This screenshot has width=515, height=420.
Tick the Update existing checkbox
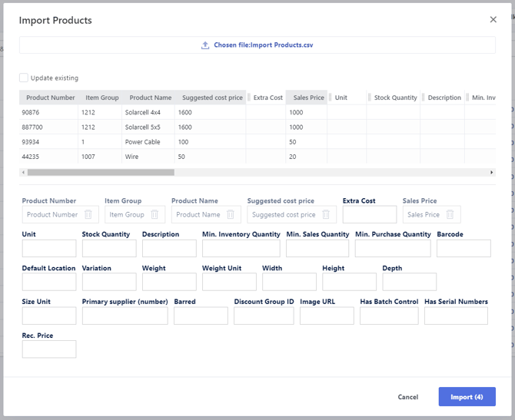click(24, 78)
